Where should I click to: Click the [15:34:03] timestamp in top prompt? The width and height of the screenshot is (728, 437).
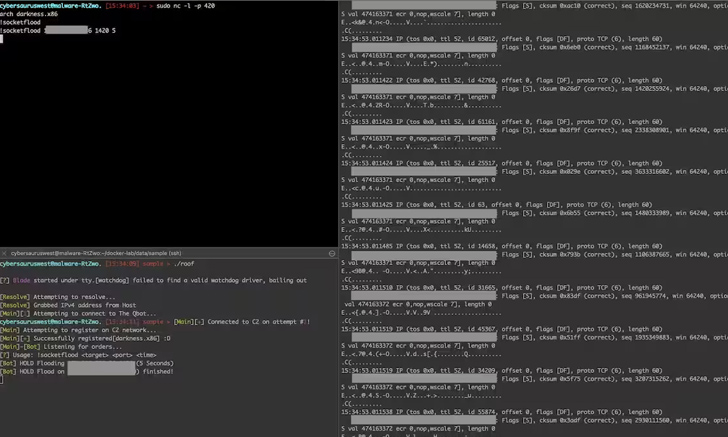(x=122, y=6)
